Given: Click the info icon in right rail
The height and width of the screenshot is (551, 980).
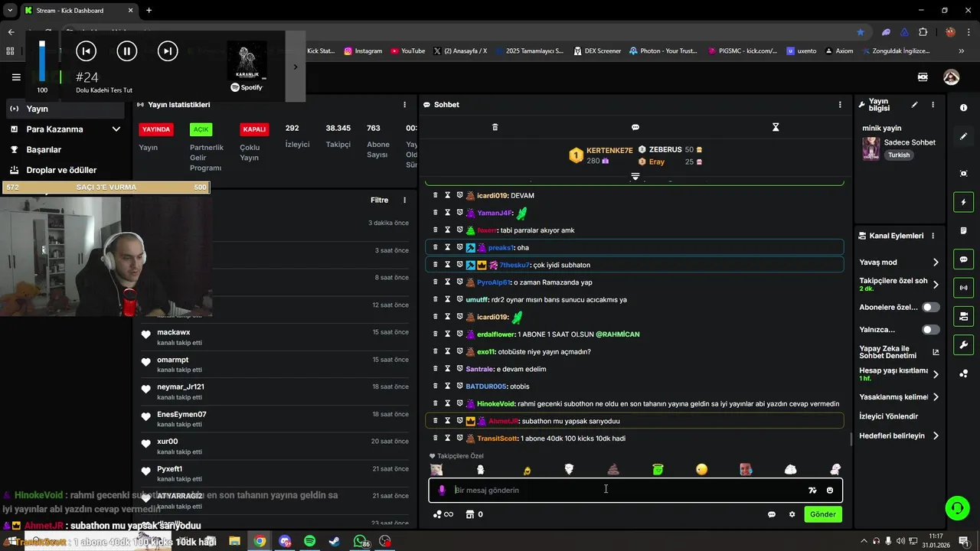Looking at the screenshot, I should point(963,108).
